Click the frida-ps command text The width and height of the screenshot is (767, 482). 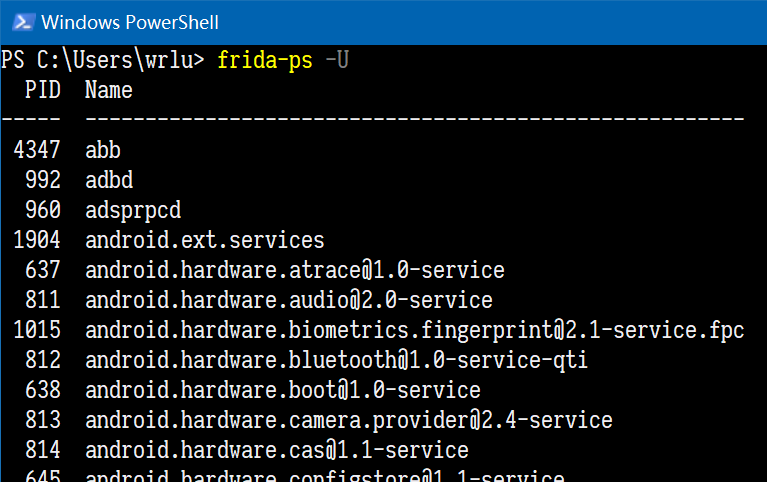[x=265, y=60]
